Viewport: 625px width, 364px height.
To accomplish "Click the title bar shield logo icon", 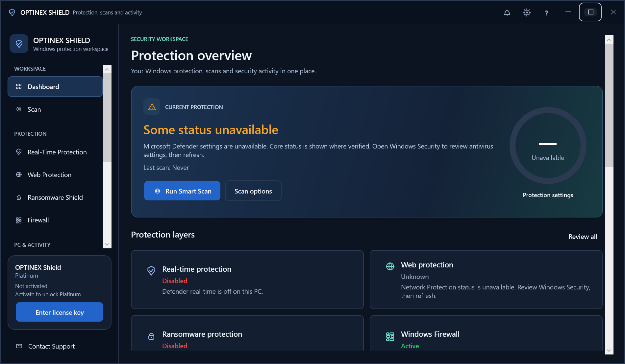I will pos(12,12).
